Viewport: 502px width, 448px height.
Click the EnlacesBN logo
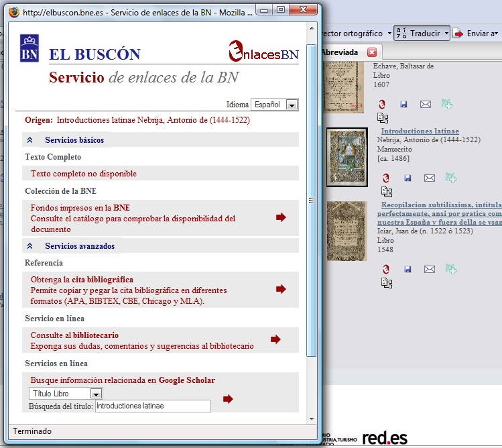click(x=264, y=51)
